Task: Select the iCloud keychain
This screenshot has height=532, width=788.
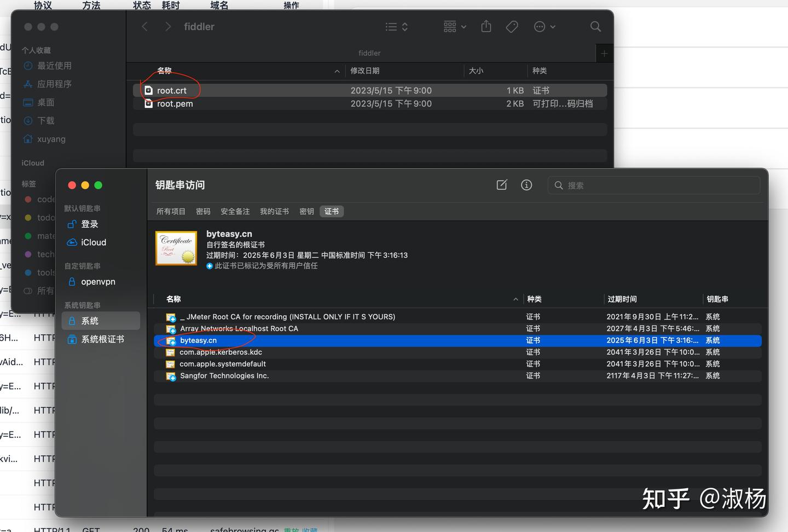Action: coord(101,242)
